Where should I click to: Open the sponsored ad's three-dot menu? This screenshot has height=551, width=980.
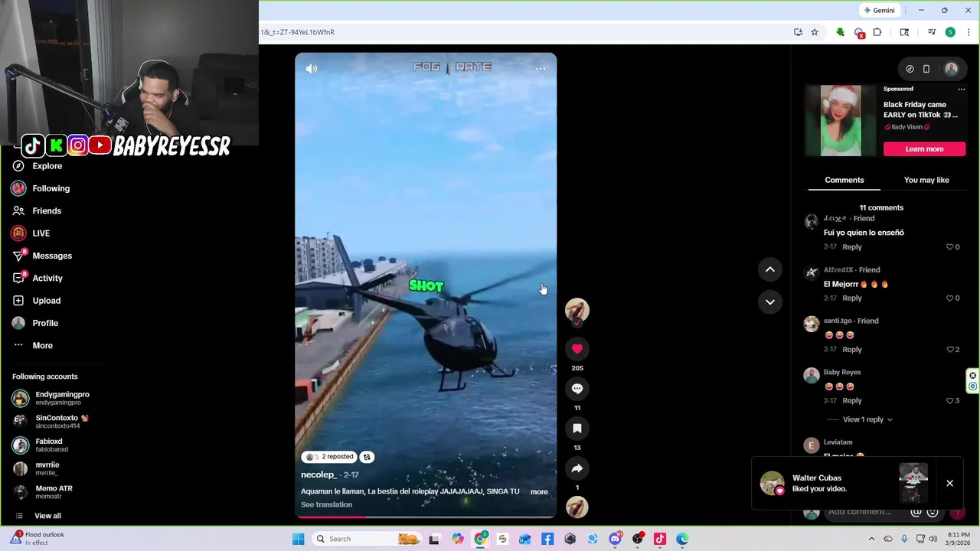962,89
